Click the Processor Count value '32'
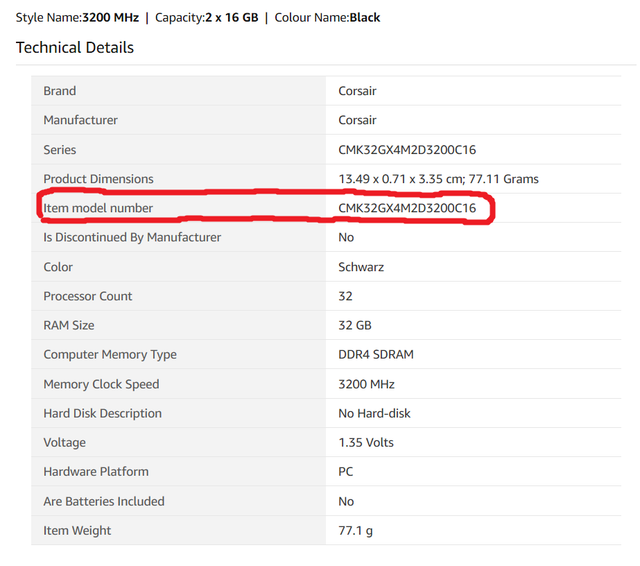Viewport: 640px width, 566px height. (345, 296)
